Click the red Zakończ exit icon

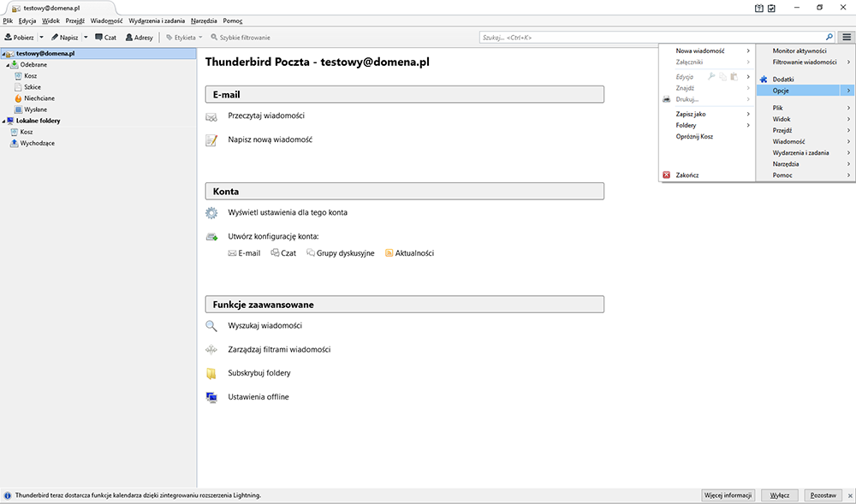click(x=667, y=175)
